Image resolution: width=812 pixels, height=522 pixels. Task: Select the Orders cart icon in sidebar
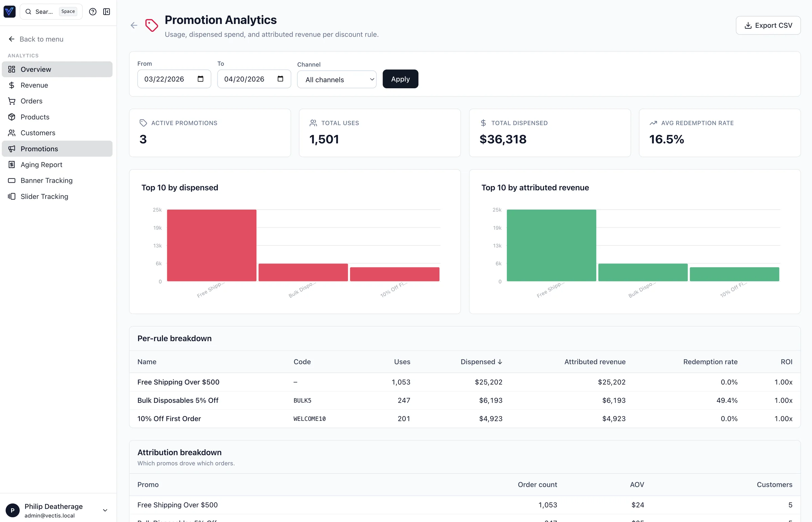pyautogui.click(x=12, y=101)
